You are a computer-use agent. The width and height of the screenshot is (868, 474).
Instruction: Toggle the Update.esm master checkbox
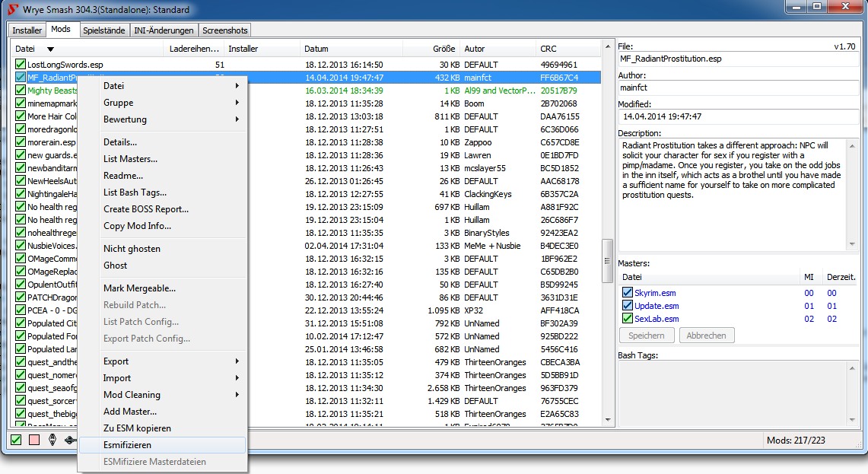tap(628, 306)
